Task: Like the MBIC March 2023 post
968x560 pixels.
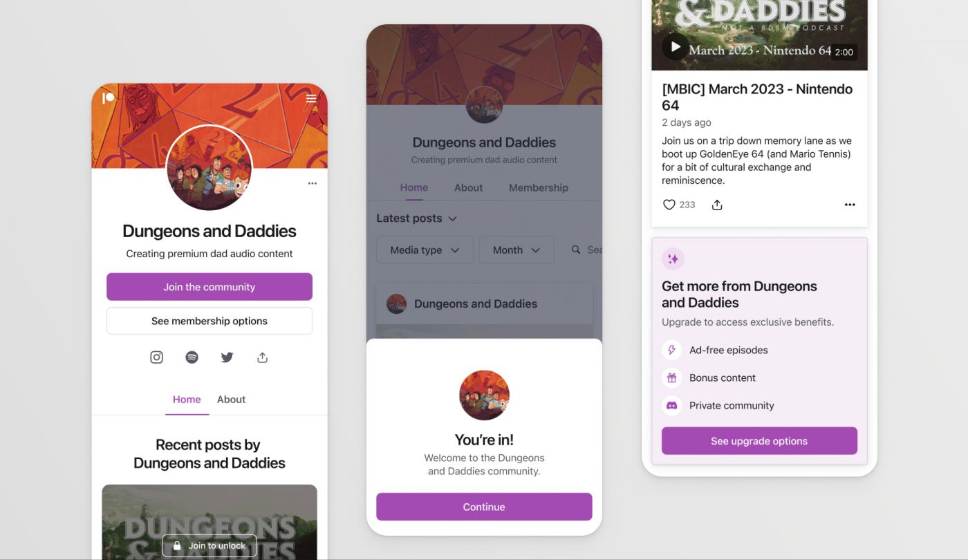Action: 669,205
